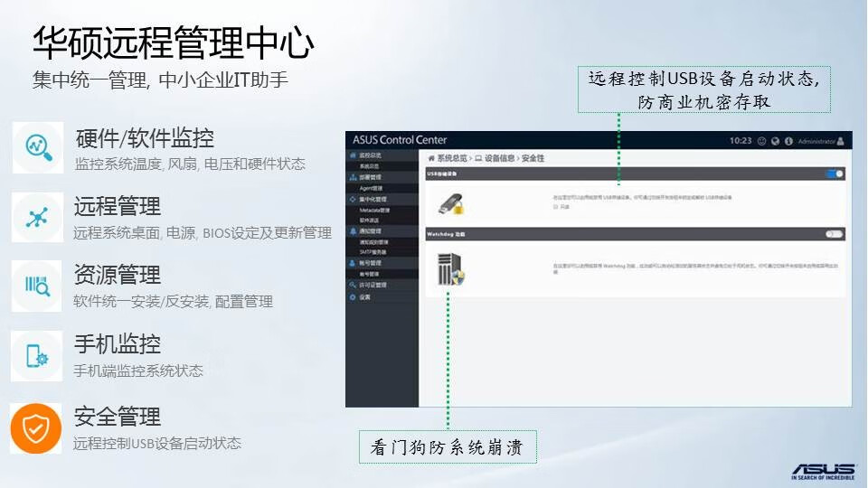The image size is (868, 488).
Task: Open the 系统总览 sidebar item
Action: [382, 166]
